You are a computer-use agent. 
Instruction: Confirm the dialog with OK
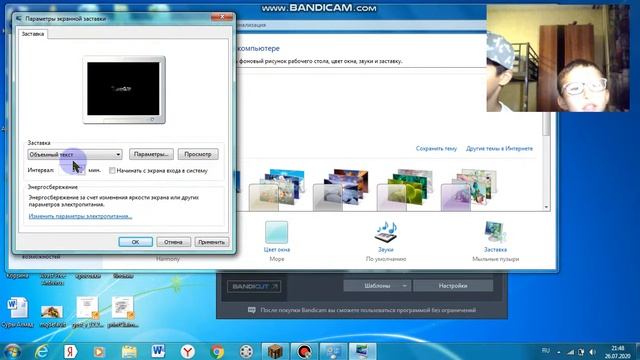136,242
